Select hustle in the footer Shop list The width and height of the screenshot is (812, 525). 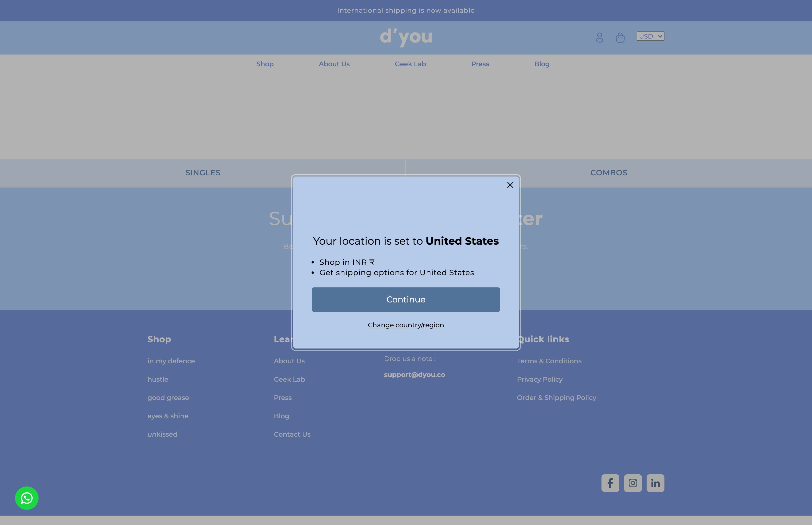click(158, 380)
